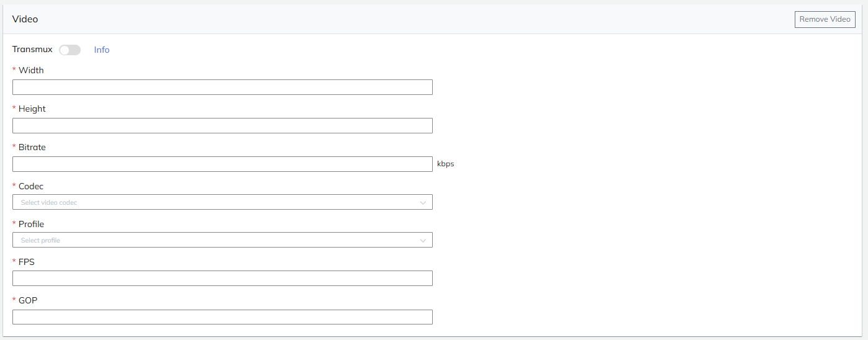The image size is (868, 340).
Task: Click the Transmux label text
Action: pyautogui.click(x=32, y=49)
